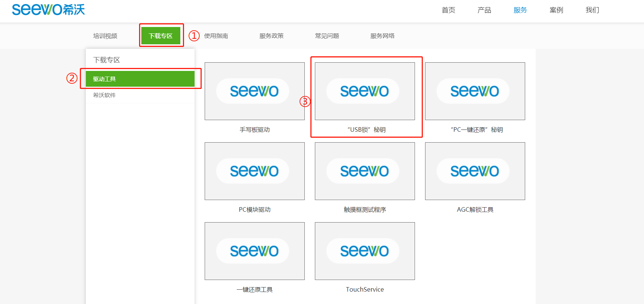The height and width of the screenshot is (304, 644).
Task: Click the seewo 希沃 logo
Action: pos(48,9)
